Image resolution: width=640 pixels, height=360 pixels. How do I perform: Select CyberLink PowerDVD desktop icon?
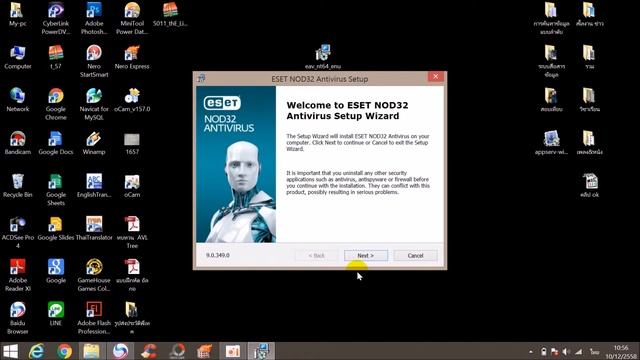(x=56, y=18)
